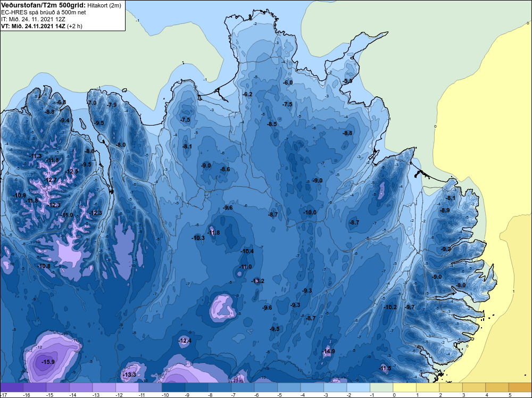Click the -17 legend scale label
The image size is (532, 398).
4,395
